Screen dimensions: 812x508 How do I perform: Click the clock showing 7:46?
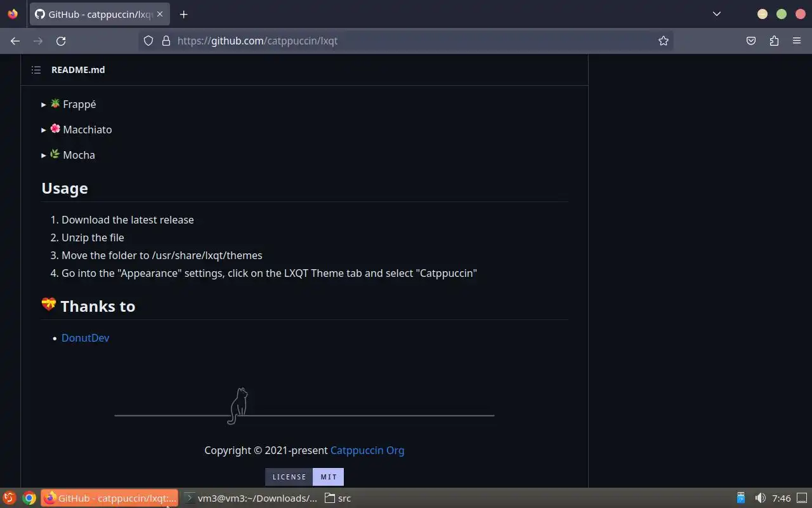pos(782,498)
